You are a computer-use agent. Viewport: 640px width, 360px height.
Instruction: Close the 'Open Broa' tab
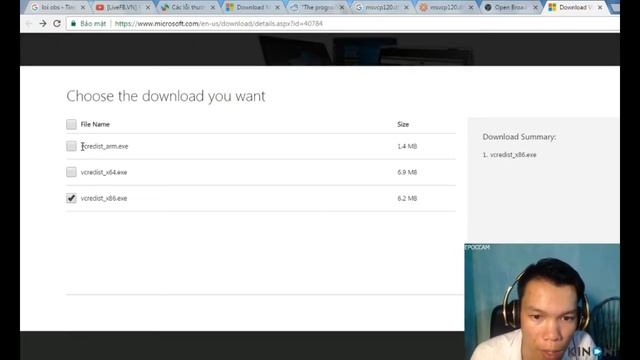(x=536, y=7)
